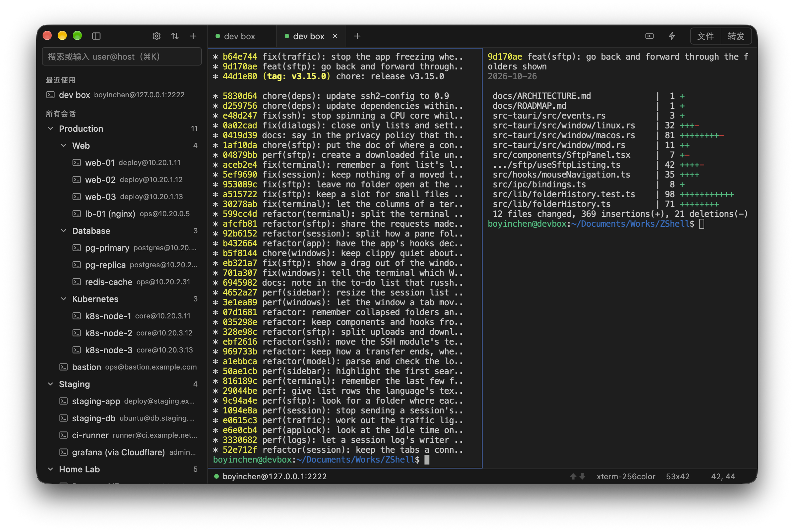The height and width of the screenshot is (532, 794).
Task: Collapse the Staging group
Action: click(50, 384)
